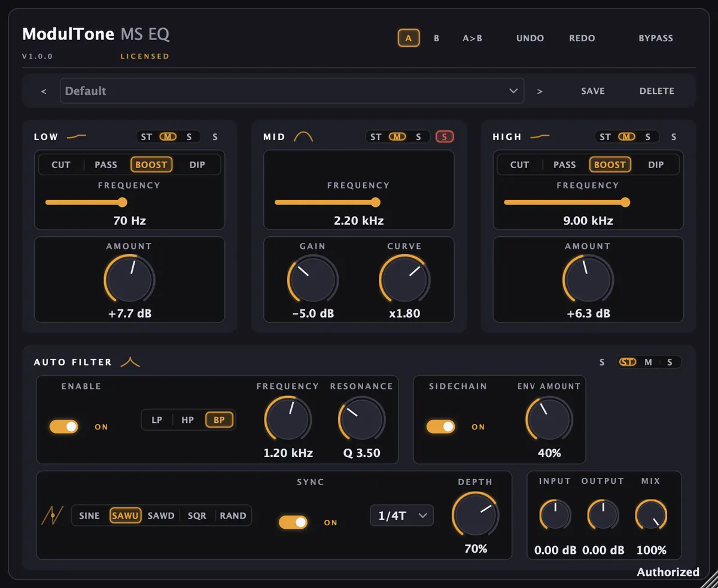
Task: Save the current preset
Action: click(593, 91)
